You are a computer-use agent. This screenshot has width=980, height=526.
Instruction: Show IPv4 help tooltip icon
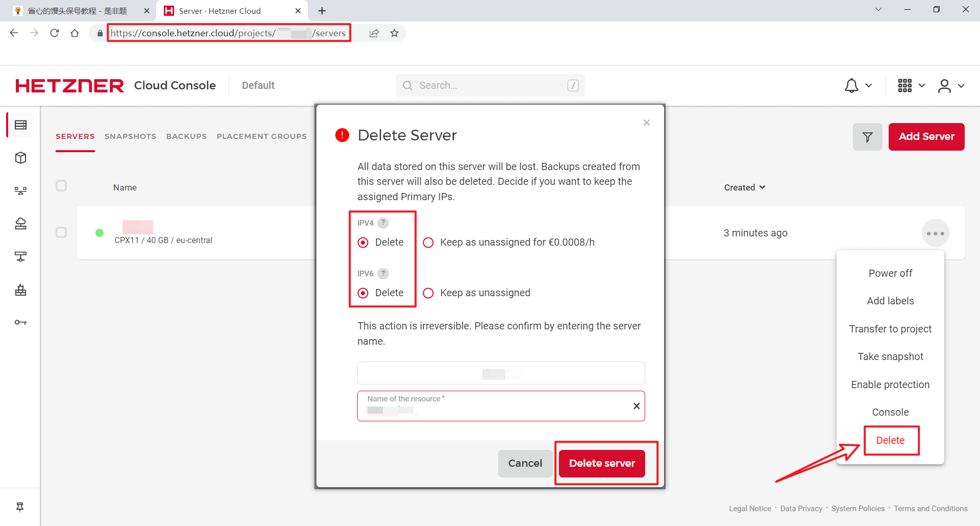383,223
